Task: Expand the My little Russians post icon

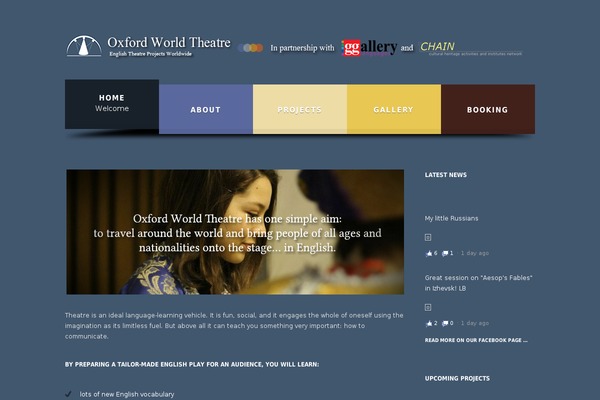Action: pos(428,237)
